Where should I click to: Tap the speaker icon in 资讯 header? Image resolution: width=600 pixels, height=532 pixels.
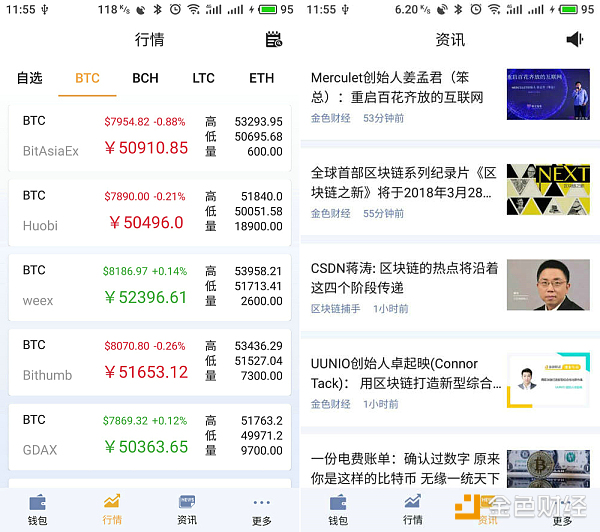[574, 39]
